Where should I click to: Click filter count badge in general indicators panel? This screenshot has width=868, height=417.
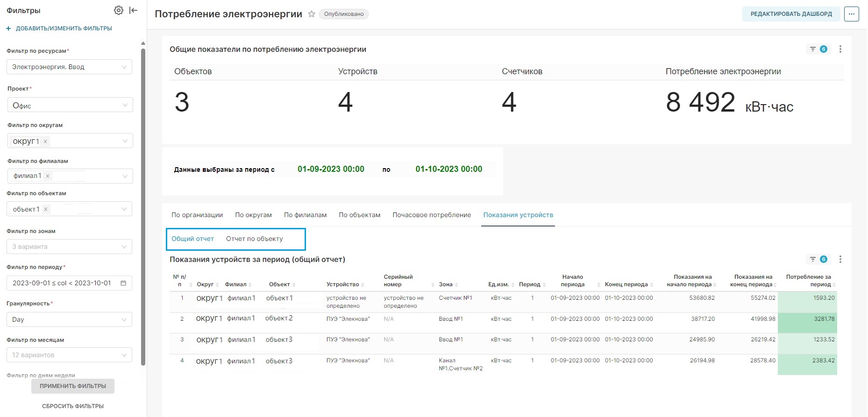click(x=818, y=49)
